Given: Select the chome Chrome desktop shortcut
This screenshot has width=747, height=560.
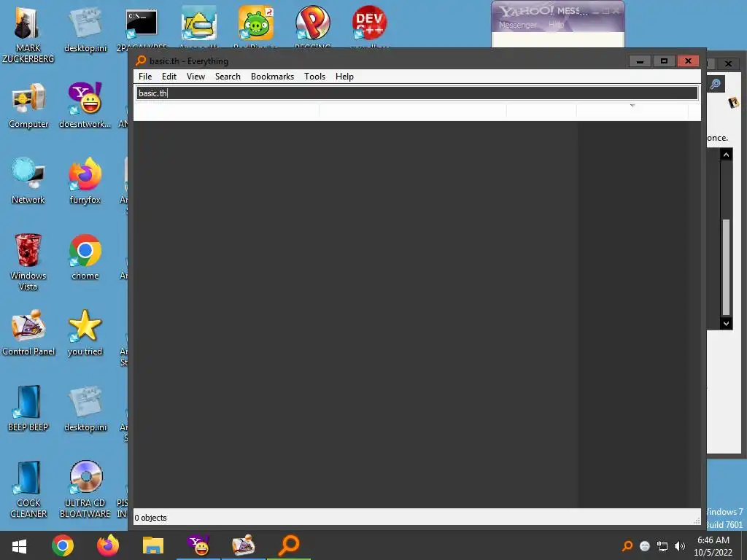Looking at the screenshot, I should tap(85, 251).
